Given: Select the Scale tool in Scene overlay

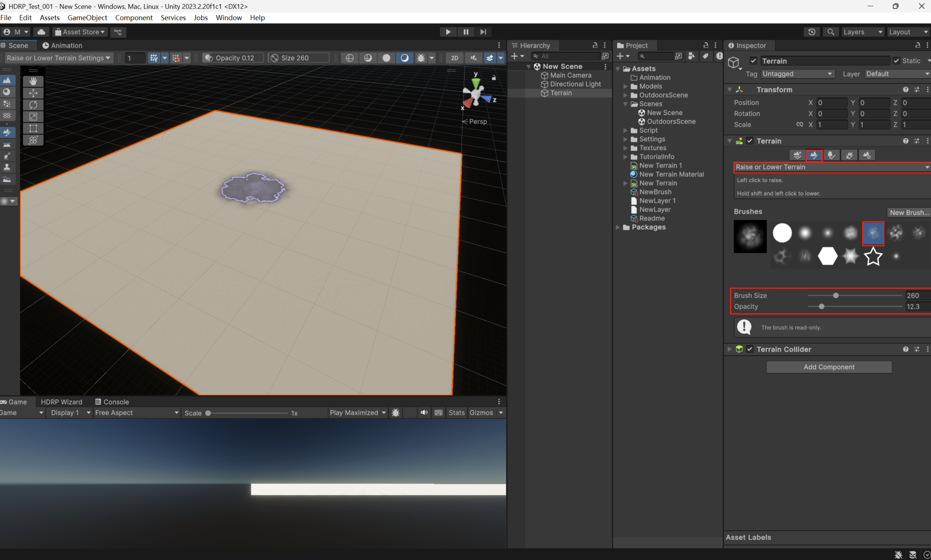Looking at the screenshot, I should [33, 116].
